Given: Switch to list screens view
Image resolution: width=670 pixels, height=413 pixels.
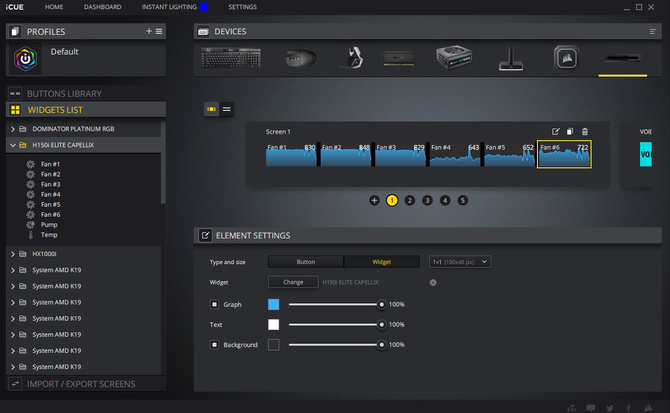Looking at the screenshot, I should click(x=226, y=109).
